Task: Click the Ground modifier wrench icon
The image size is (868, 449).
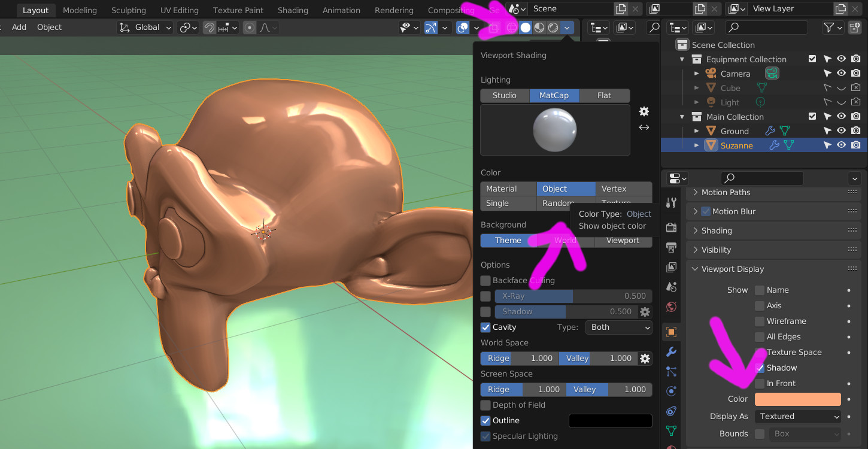Action: point(770,131)
